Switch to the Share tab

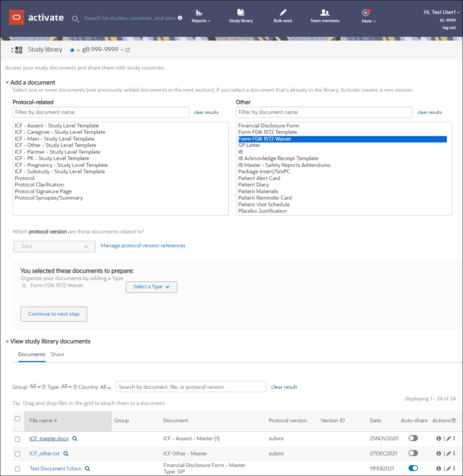click(x=57, y=354)
